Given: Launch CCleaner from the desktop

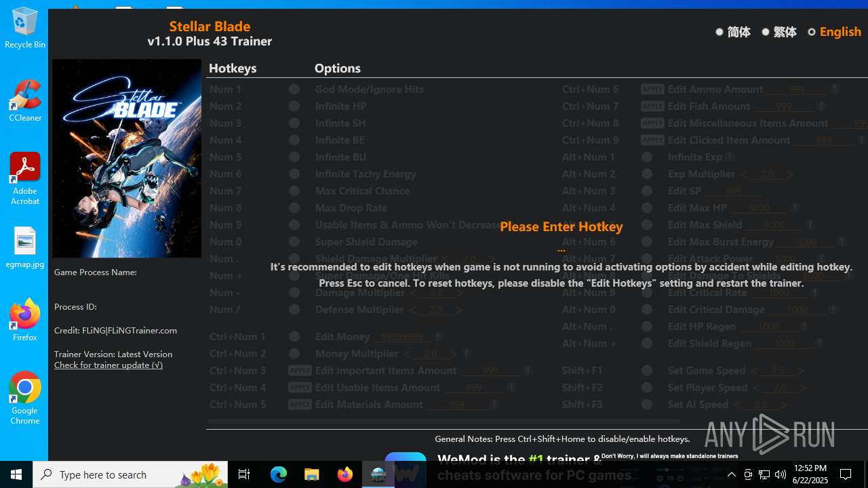Looking at the screenshot, I should [25, 101].
